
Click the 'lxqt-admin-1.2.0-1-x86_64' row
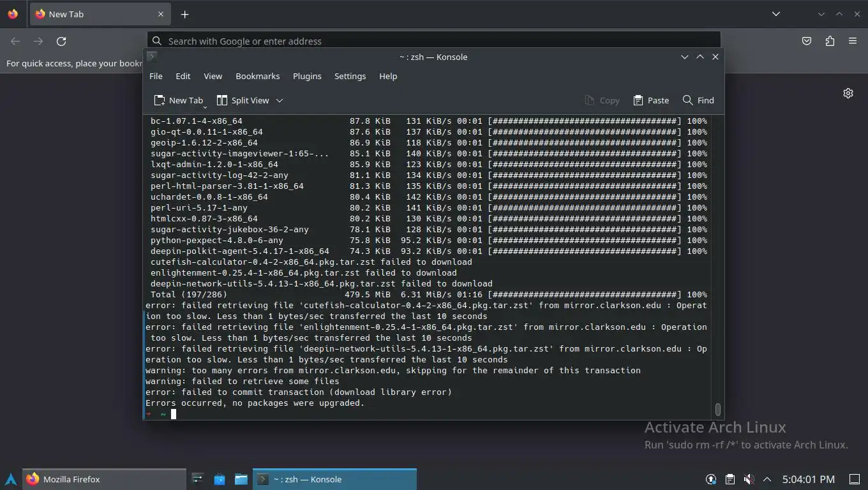(x=429, y=164)
